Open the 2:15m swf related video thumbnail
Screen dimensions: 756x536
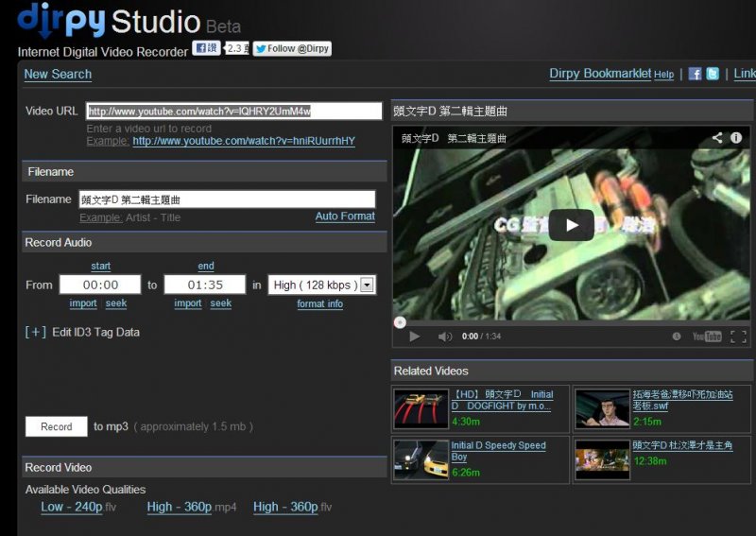[x=603, y=408]
